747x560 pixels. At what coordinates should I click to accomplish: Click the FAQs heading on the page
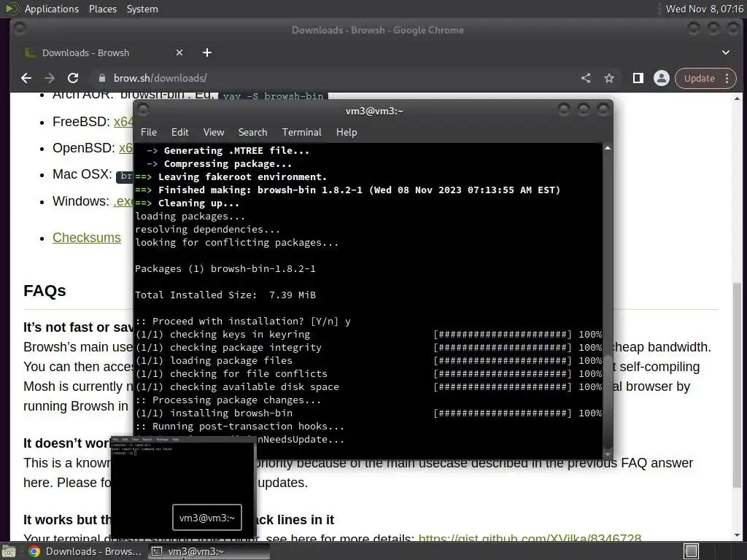44,290
